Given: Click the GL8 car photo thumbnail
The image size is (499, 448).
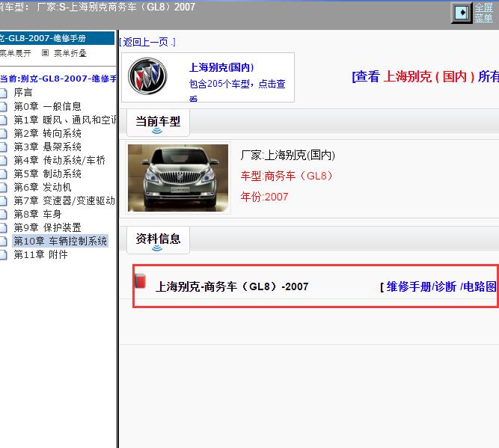Looking at the screenshot, I should coord(178,178).
